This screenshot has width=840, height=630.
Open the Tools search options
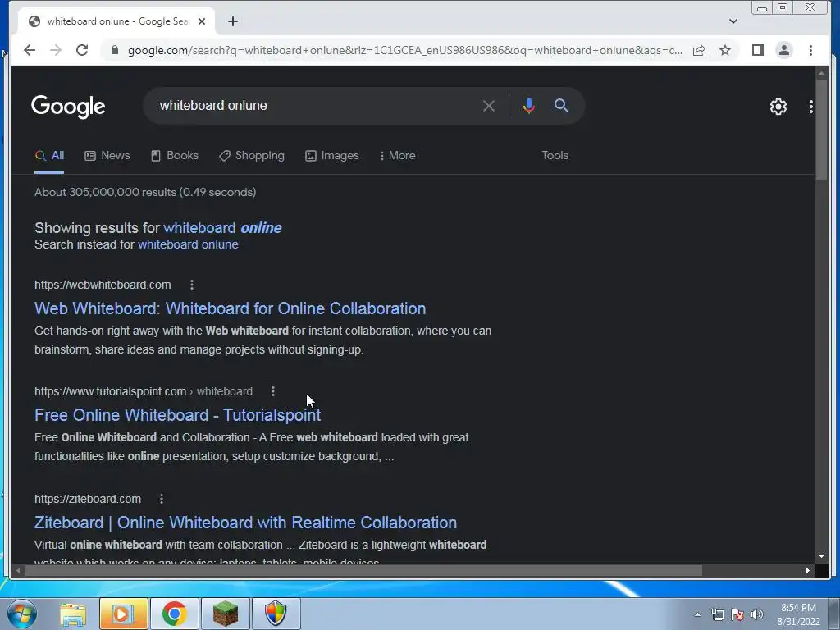555,155
